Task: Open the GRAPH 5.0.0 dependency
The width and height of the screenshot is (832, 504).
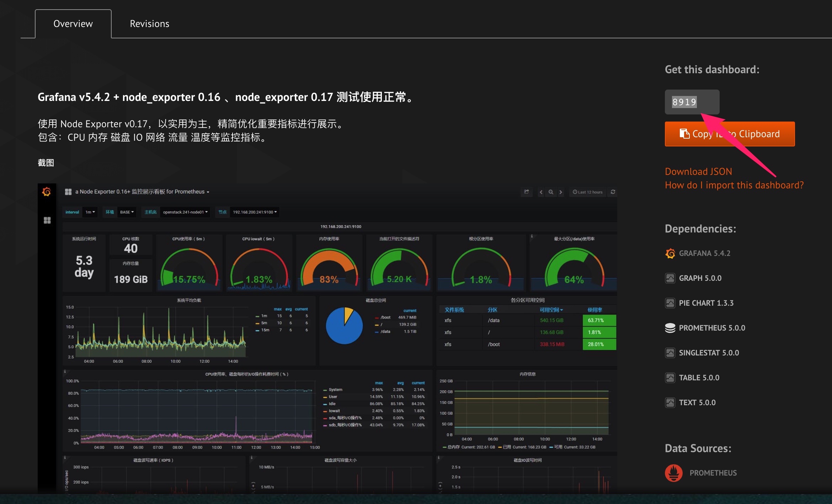Action: click(700, 278)
